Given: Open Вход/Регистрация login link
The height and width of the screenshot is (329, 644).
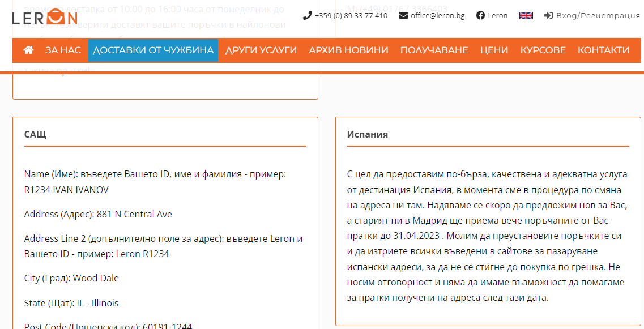Looking at the screenshot, I should pos(598,15).
